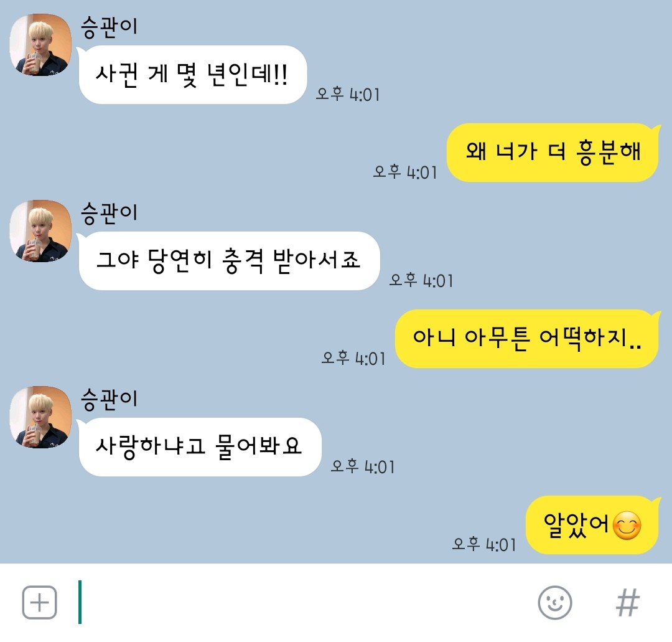This screenshot has width=672, height=642.
Task: Tap the smiling emoji in '알았어' bubble
Action: tap(627, 526)
